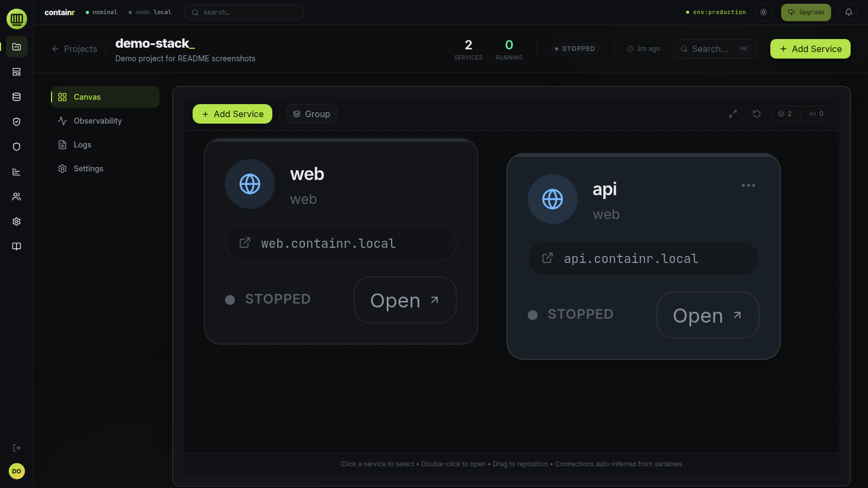Click the 2 SERVICES counter
868x488 pixels.
pyautogui.click(x=468, y=49)
